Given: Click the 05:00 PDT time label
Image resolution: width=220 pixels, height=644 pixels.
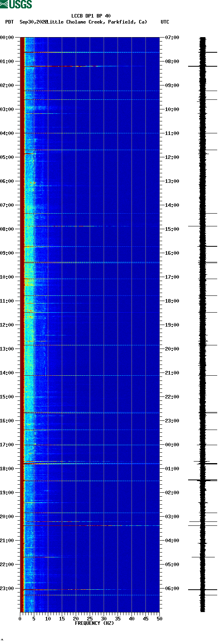Looking at the screenshot, I should pos(7,157).
